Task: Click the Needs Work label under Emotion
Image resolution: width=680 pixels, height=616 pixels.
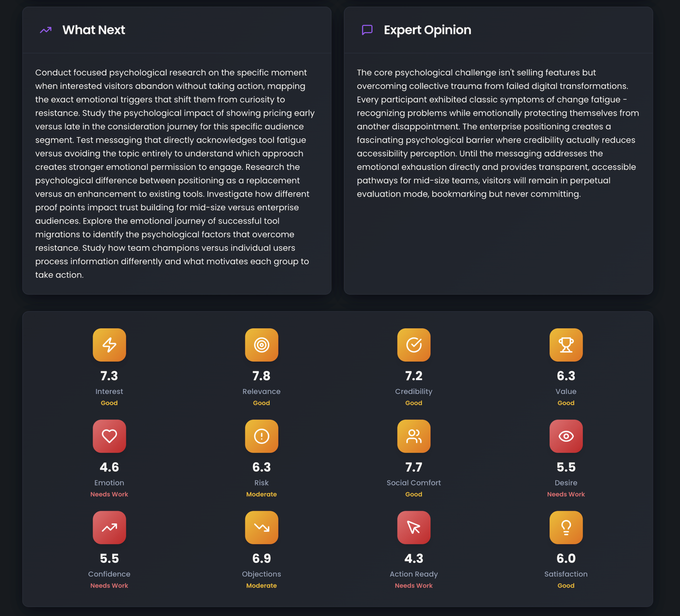Action: click(109, 494)
